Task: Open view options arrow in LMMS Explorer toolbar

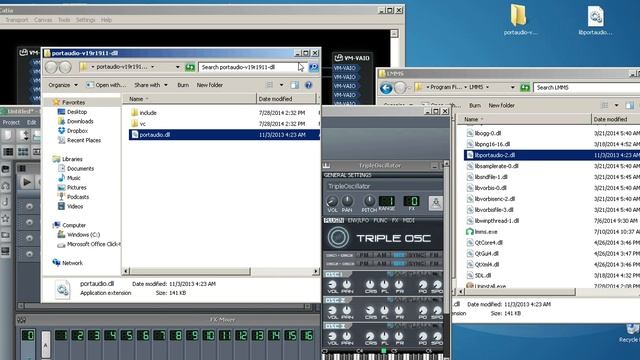Action: (616, 105)
